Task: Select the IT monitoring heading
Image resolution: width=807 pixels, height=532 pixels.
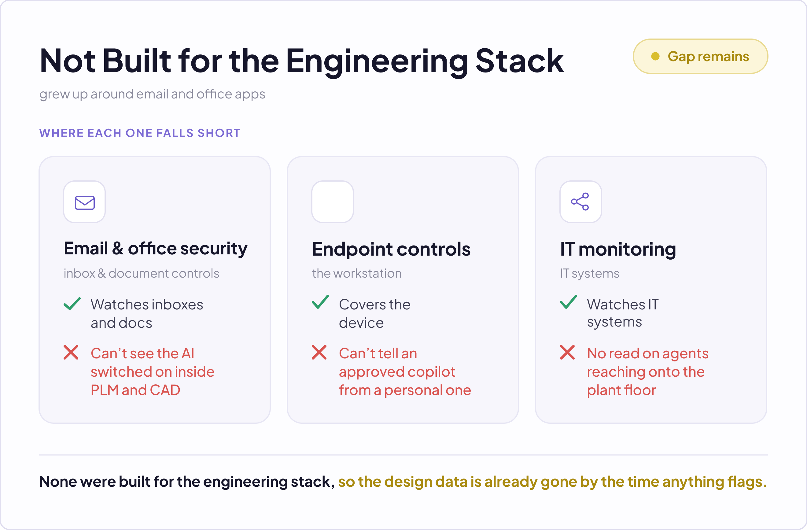Action: [x=618, y=249]
